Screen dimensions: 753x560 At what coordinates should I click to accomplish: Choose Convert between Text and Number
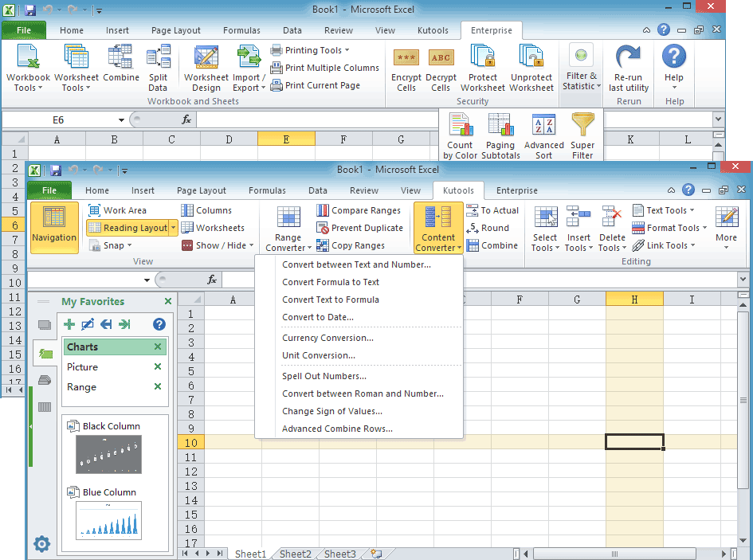pyautogui.click(x=356, y=264)
